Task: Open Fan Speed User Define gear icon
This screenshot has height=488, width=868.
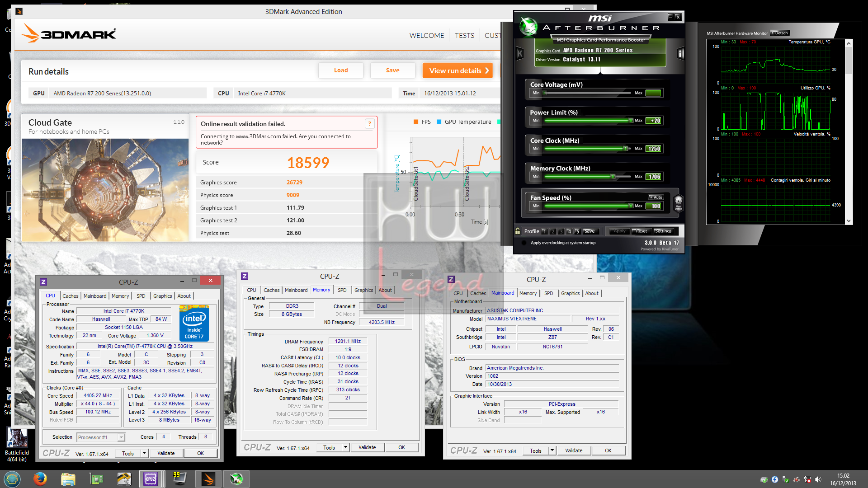Action: [x=678, y=202]
